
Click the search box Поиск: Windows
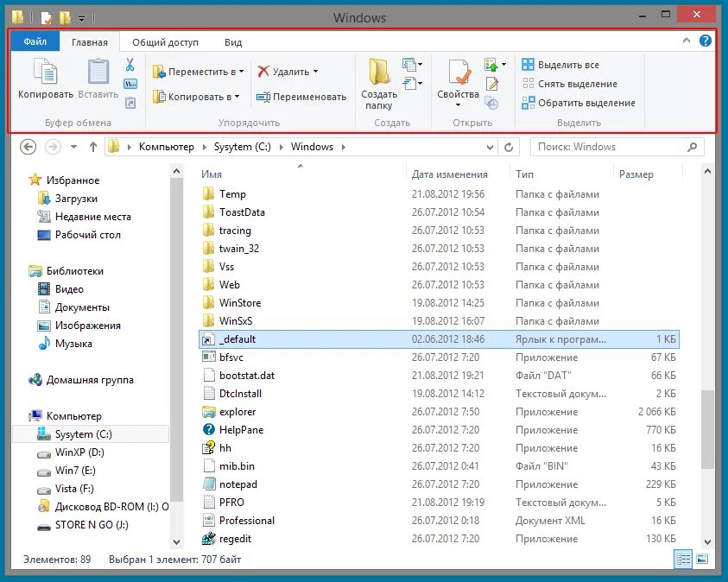click(x=617, y=147)
